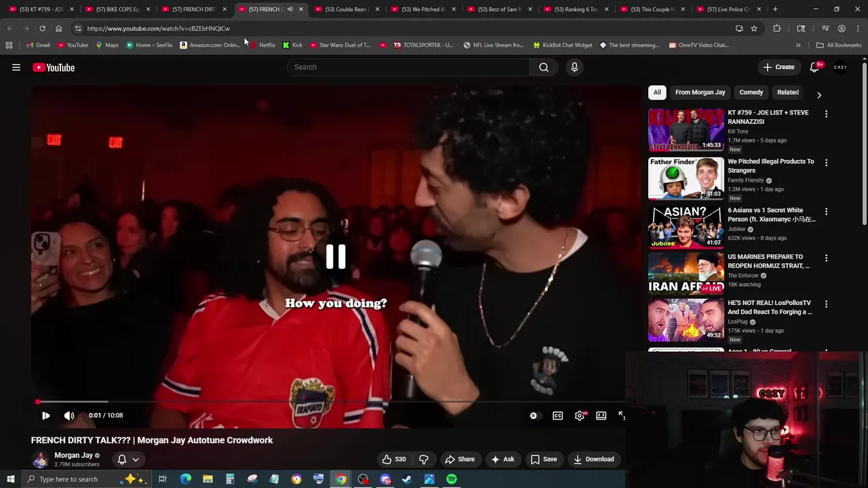The width and height of the screenshot is (868, 488).
Task: Switch player to theater mode
Action: (601, 415)
